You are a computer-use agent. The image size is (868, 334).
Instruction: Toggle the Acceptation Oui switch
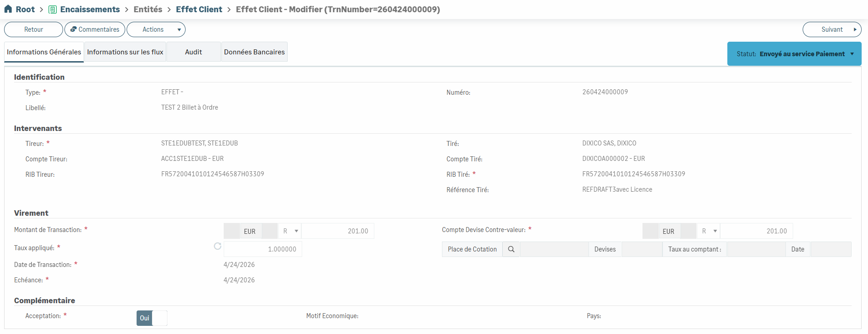tap(152, 318)
